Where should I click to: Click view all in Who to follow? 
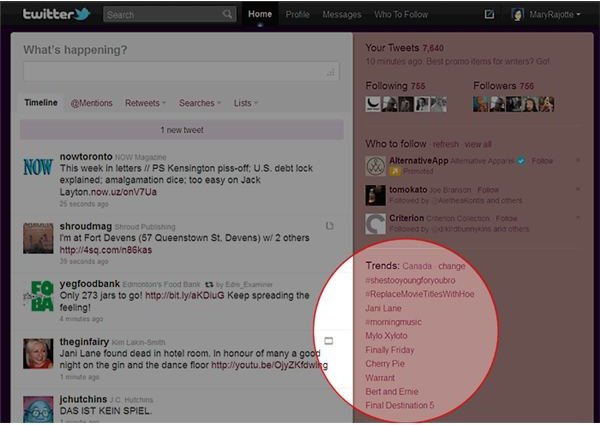pyautogui.click(x=478, y=144)
